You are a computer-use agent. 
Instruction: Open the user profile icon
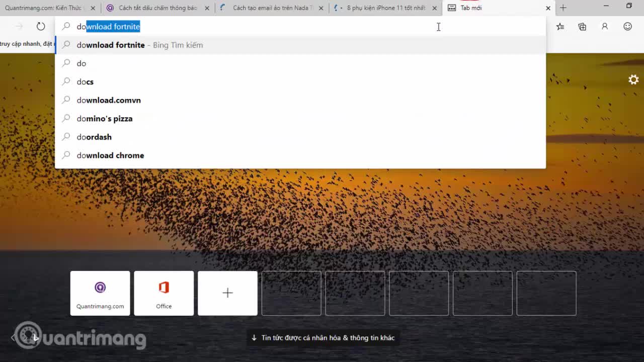605,26
